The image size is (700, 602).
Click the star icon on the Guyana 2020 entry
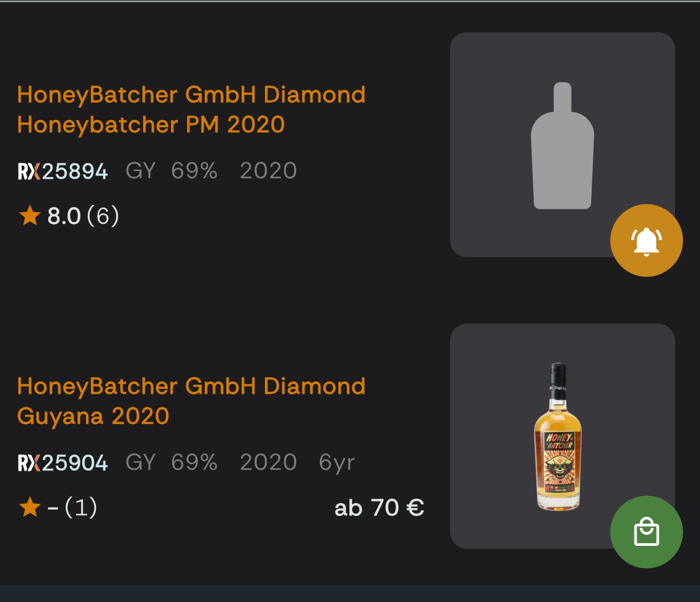30,507
